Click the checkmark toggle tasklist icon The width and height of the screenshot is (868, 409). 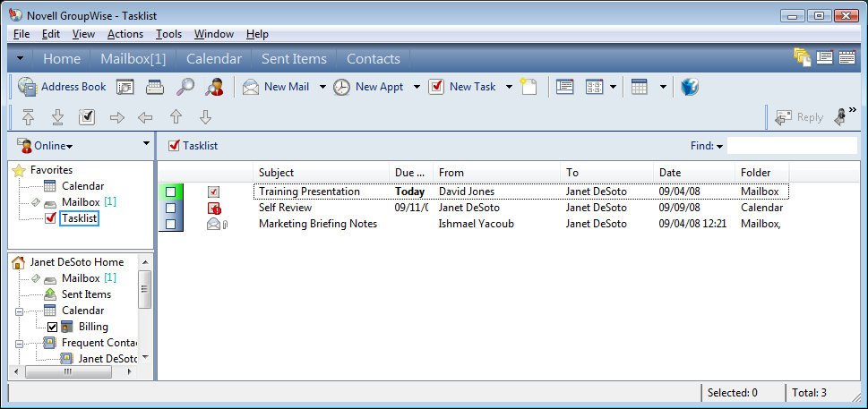click(87, 117)
